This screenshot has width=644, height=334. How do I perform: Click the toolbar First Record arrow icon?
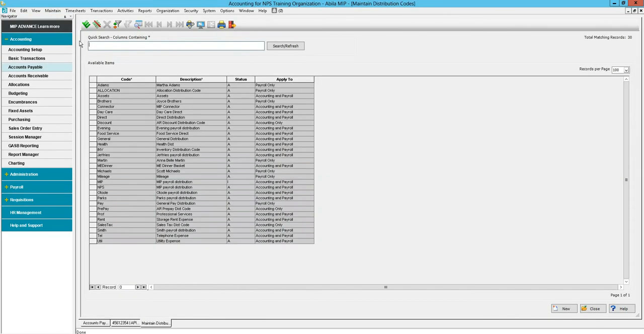pyautogui.click(x=148, y=24)
